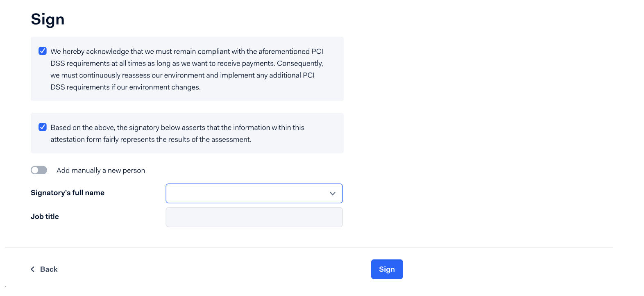This screenshot has width=644, height=296.
Task: Click the "we must continuously reassess" text line
Action: [182, 75]
